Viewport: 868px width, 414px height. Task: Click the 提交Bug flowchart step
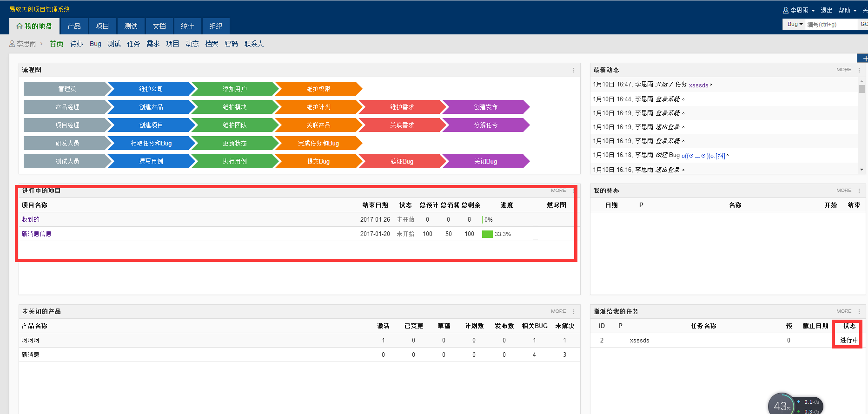318,161
